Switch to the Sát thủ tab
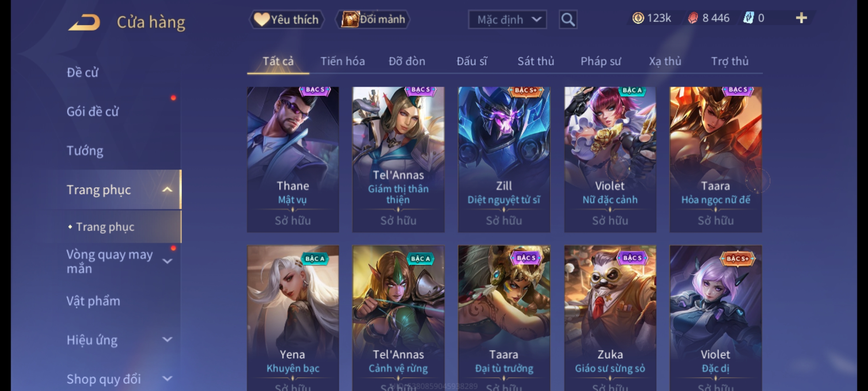This screenshot has height=391, width=868. point(536,61)
